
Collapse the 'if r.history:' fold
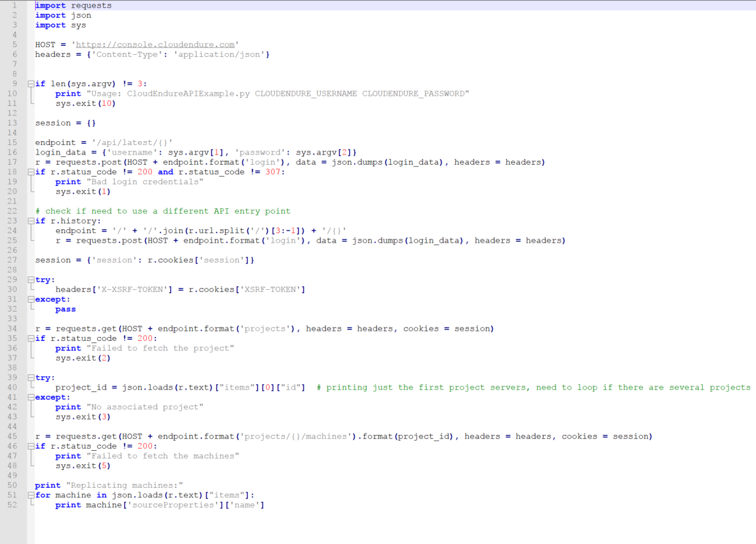(31, 221)
